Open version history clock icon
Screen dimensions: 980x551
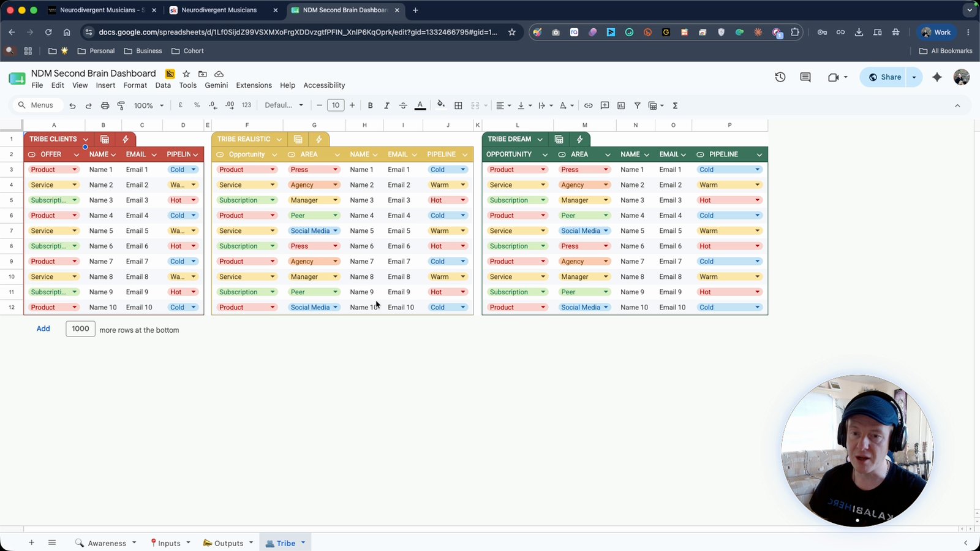click(x=780, y=77)
